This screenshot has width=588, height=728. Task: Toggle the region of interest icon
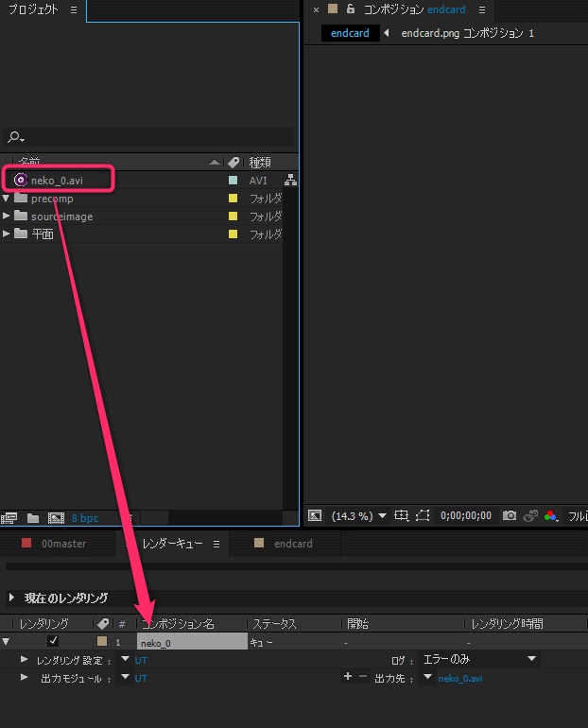point(423,515)
